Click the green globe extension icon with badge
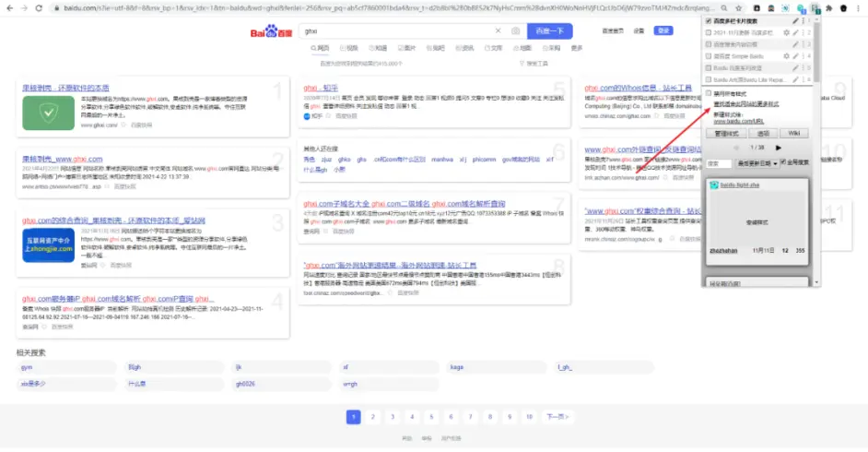Image resolution: width=868 pixels, height=452 pixels. tap(801, 8)
